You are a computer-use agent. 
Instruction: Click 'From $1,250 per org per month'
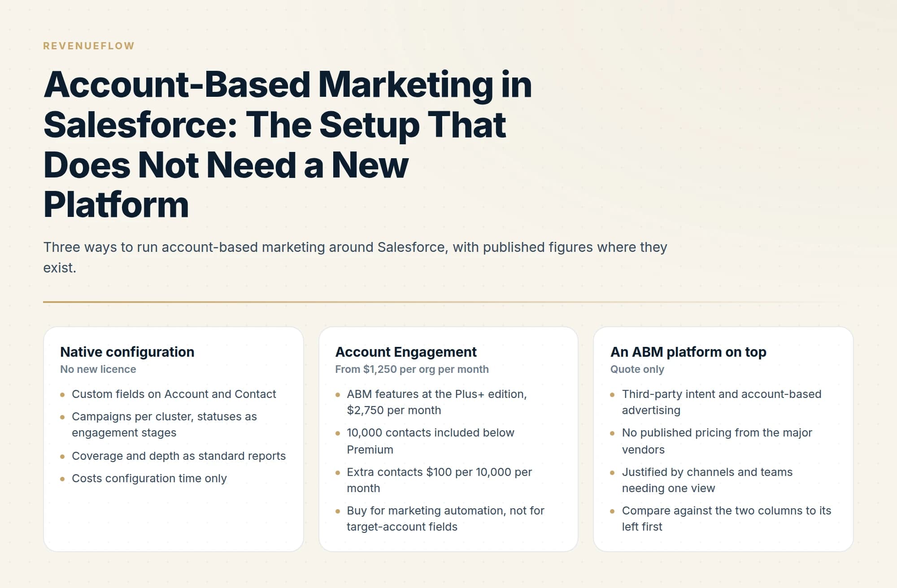pos(412,369)
